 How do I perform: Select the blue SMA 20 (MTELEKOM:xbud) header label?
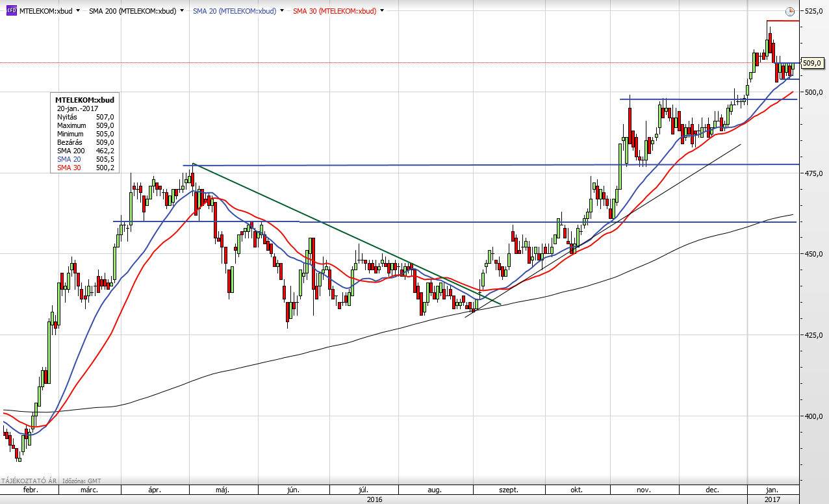[234, 11]
